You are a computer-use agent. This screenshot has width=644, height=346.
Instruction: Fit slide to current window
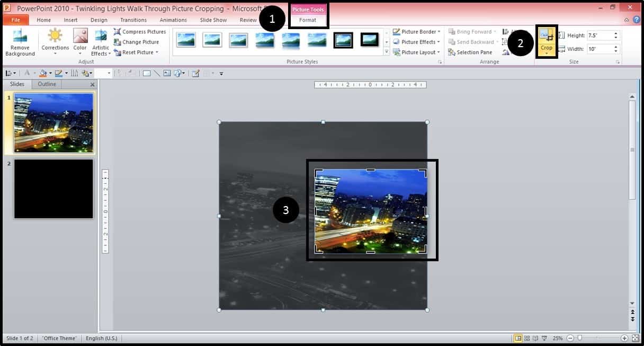tap(636, 338)
